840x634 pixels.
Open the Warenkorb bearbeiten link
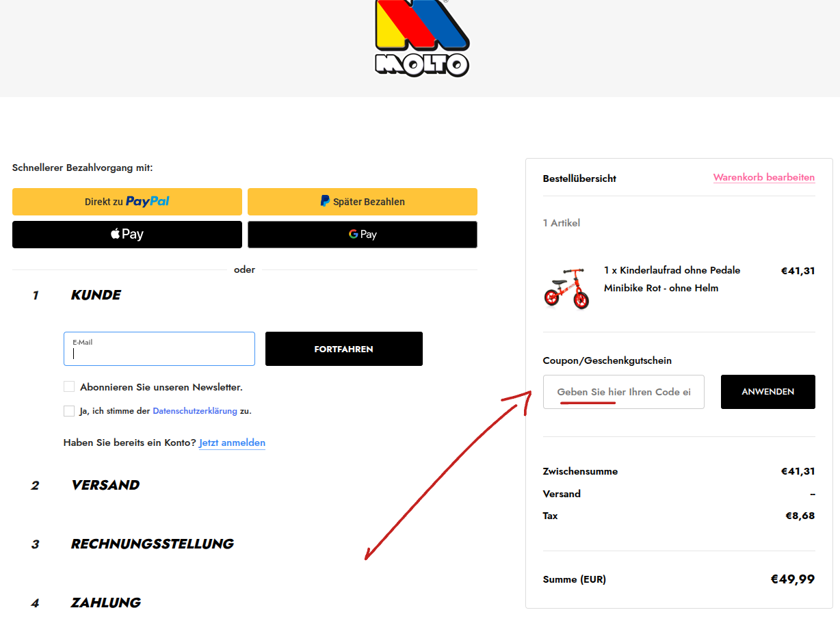(x=764, y=177)
